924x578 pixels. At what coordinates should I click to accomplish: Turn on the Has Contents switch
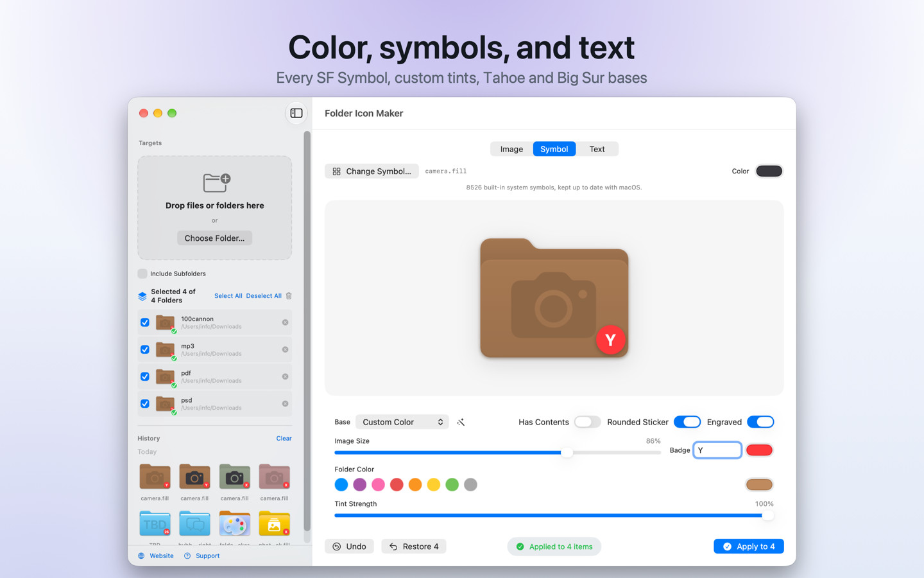point(587,422)
